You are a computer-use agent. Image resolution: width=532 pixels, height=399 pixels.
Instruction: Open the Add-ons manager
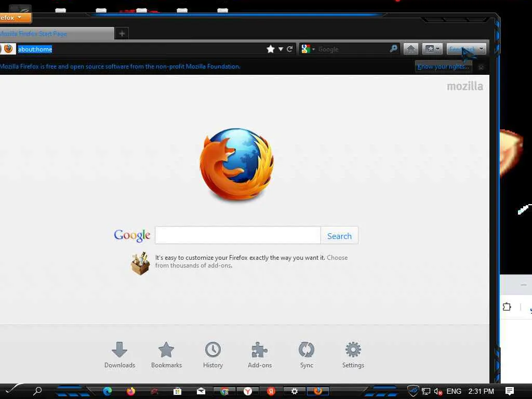[260, 355]
